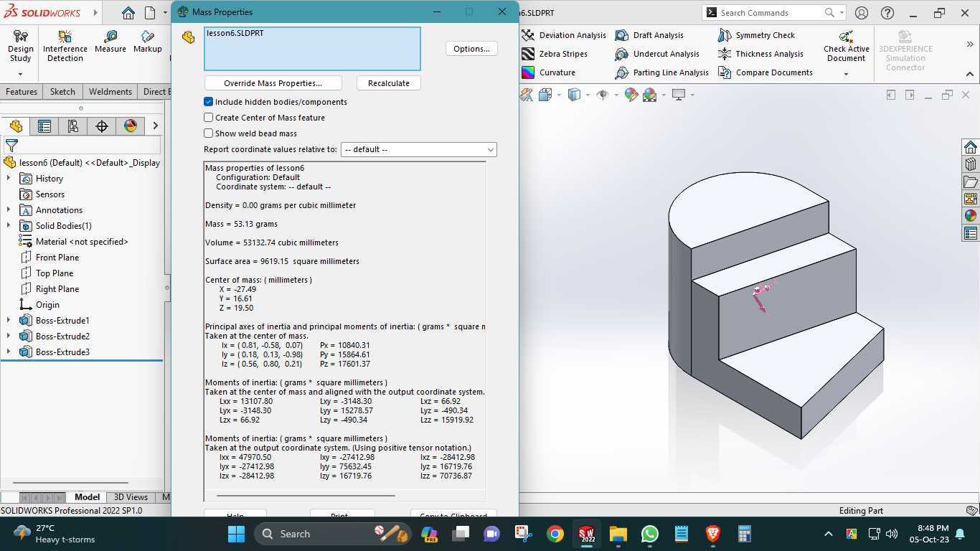Select the 3D Views bottom tab

(131, 497)
